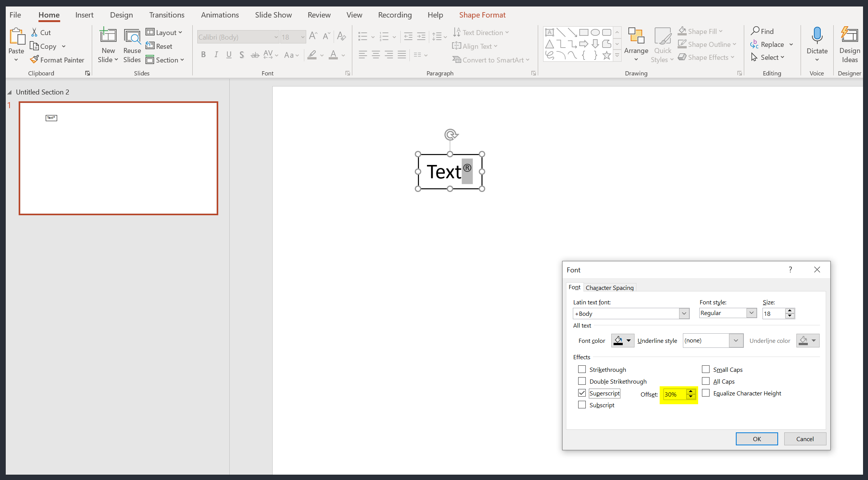The width and height of the screenshot is (868, 480).
Task: Open the Arrange options
Action: (x=636, y=45)
